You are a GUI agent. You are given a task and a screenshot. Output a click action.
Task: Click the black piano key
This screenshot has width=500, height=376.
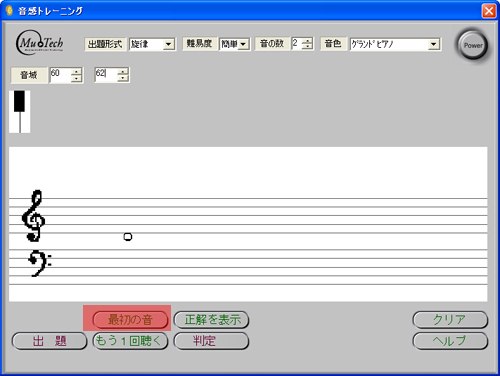point(19,101)
